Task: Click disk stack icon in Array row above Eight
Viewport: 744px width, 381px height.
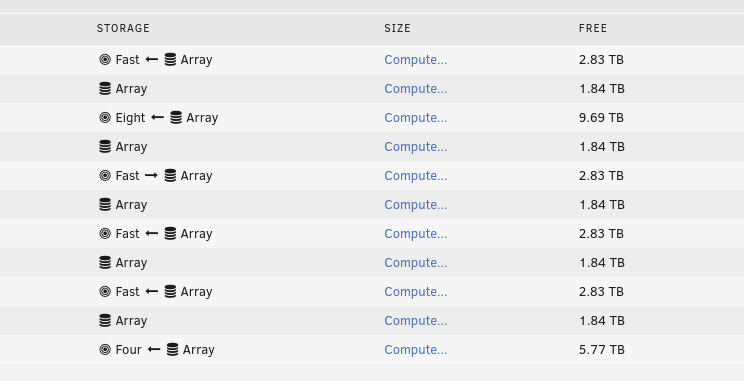Action: [x=105, y=88]
